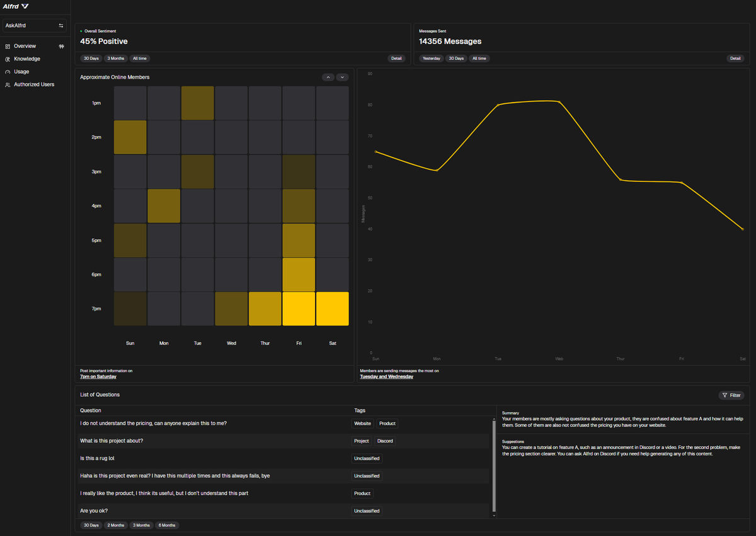Screen dimensions: 756x536
Task: Open the AskAlfrd workspace selector
Action: pos(35,26)
